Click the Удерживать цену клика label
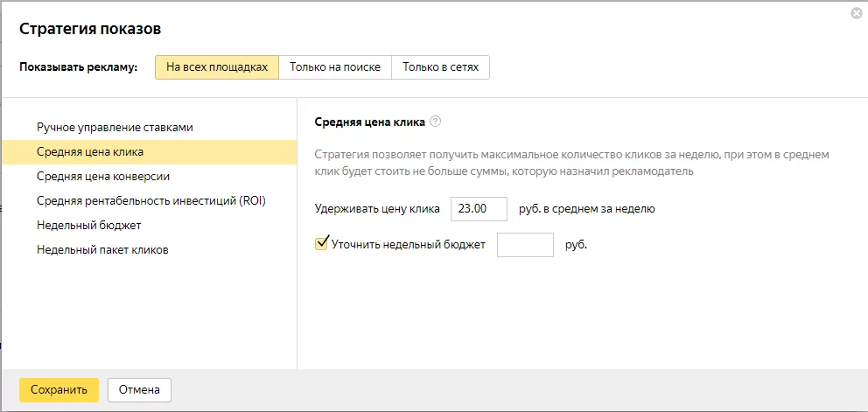 [377, 209]
